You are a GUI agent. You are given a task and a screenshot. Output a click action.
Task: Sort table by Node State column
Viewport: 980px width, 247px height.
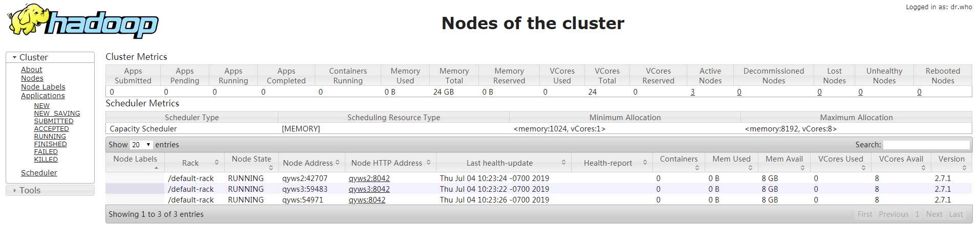pyautogui.click(x=251, y=162)
